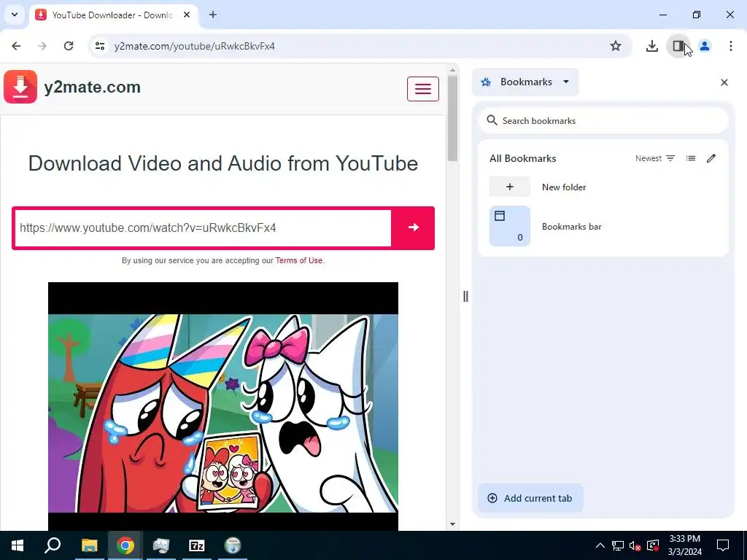This screenshot has width=747, height=560.
Task: Click the muted volume tray icon
Action: click(x=635, y=545)
